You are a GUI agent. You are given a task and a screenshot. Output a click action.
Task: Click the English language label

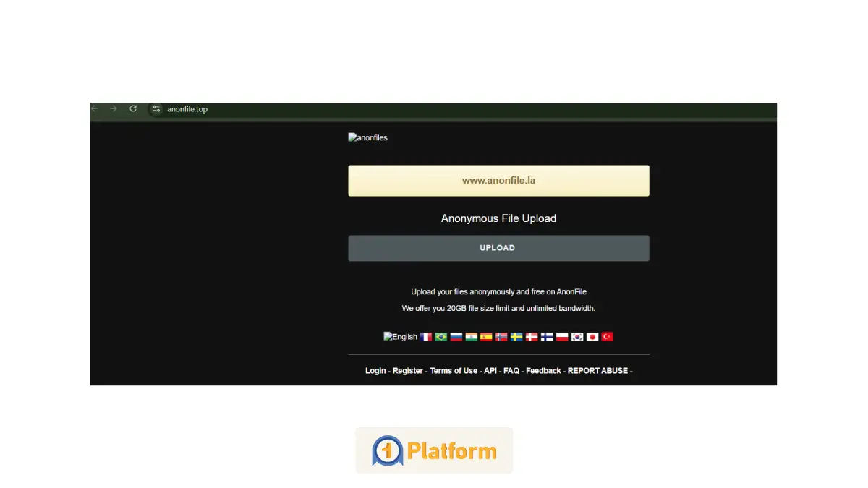(404, 336)
